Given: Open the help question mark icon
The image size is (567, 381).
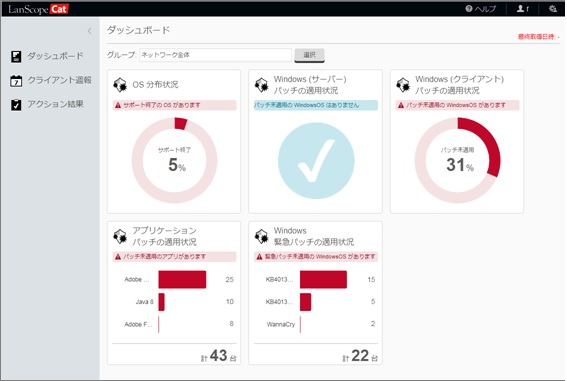Looking at the screenshot, I should point(469,8).
